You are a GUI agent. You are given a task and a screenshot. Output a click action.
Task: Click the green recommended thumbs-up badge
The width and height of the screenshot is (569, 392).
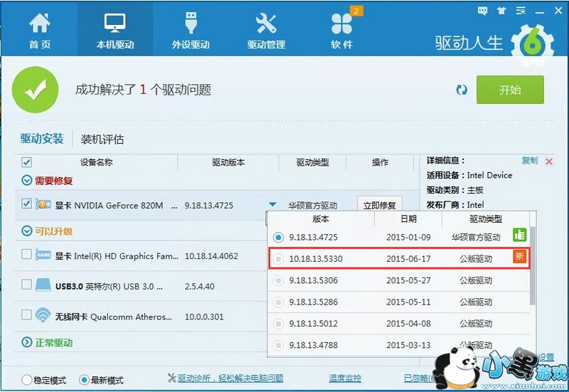coord(520,235)
